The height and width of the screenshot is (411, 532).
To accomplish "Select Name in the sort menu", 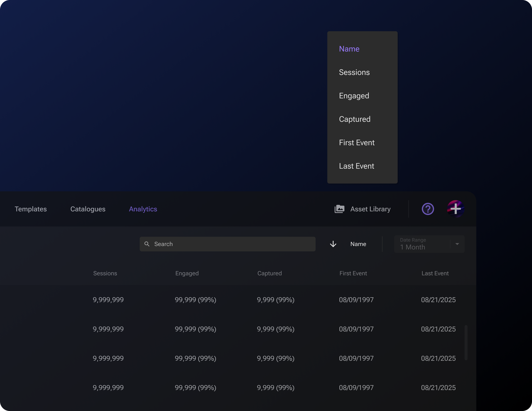I will point(349,49).
